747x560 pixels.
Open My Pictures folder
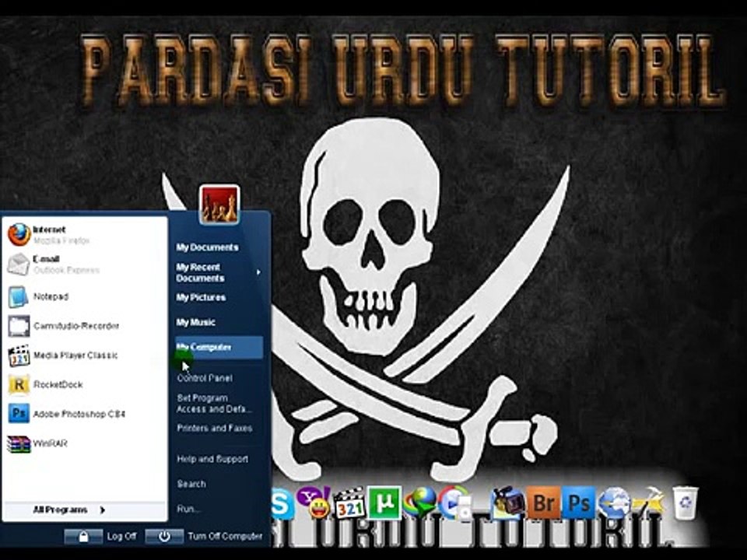pyautogui.click(x=201, y=298)
